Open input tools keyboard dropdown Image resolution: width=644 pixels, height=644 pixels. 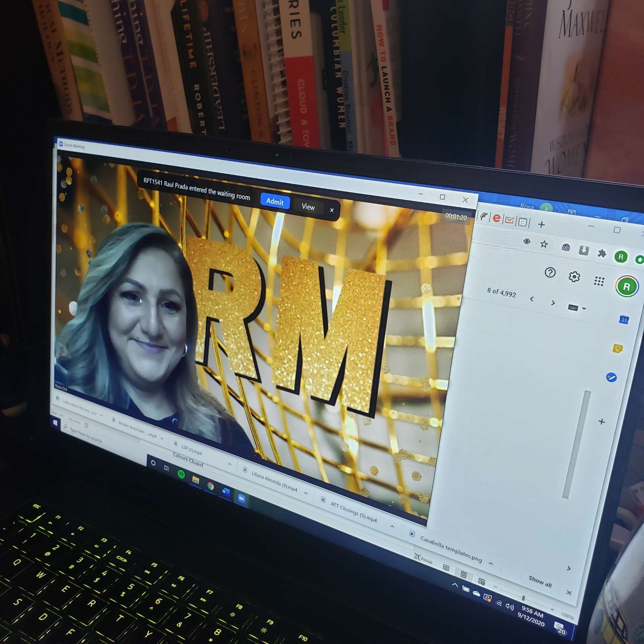(x=584, y=309)
